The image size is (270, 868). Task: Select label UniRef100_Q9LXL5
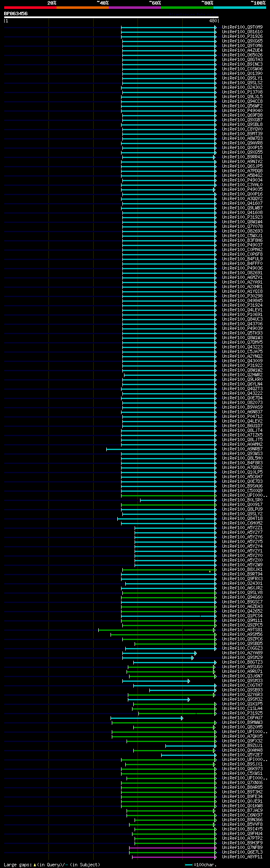pyautogui.click(x=242, y=97)
